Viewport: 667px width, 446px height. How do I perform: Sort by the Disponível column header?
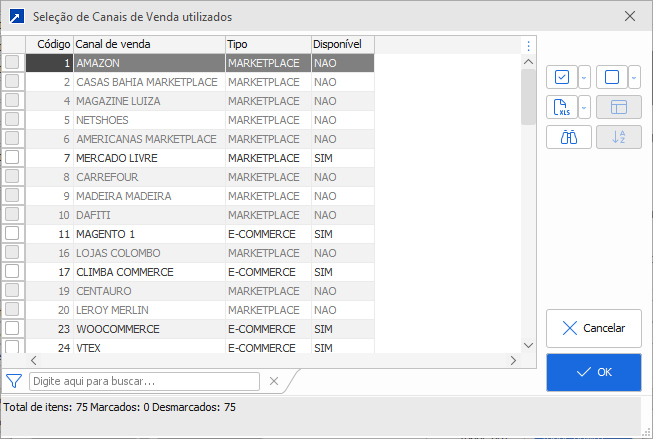point(343,44)
